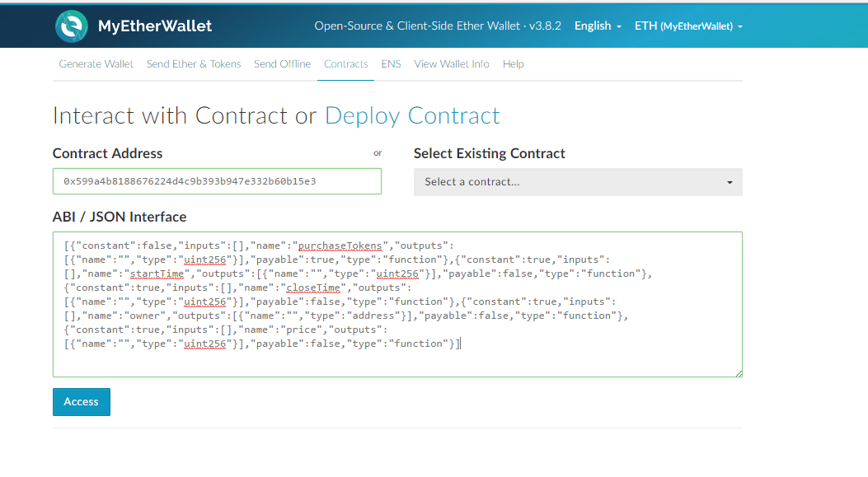Image resolution: width=868 pixels, height=477 pixels.
Task: Open the English language dropdown
Action: [x=598, y=26]
